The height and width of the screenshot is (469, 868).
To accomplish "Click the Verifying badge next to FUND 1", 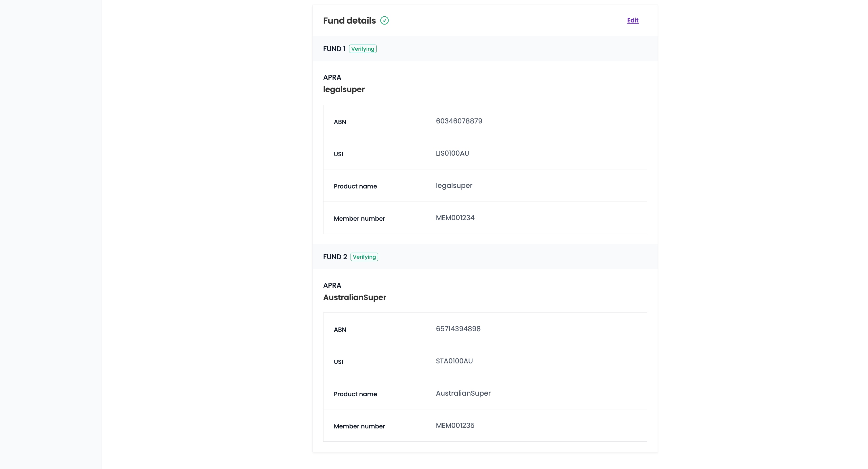I will point(363,49).
